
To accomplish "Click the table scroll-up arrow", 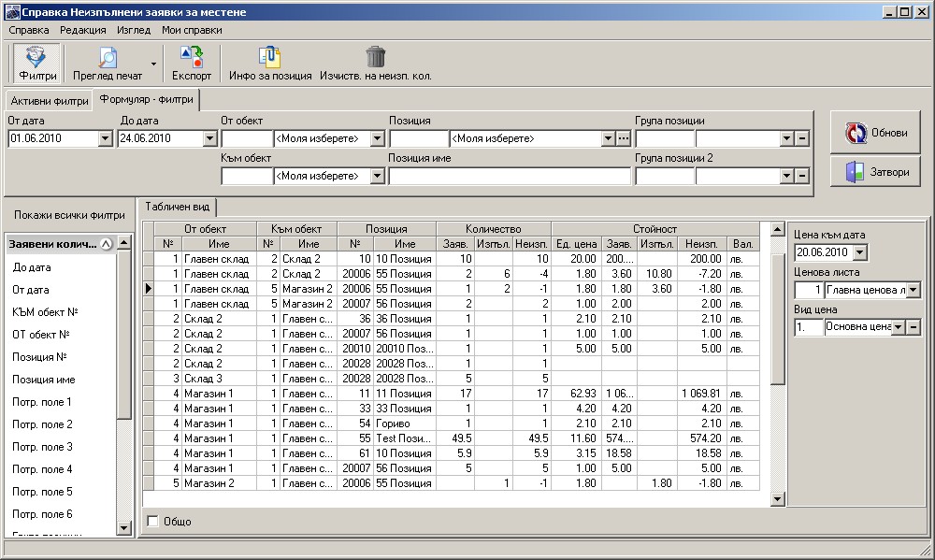I will coord(777,229).
